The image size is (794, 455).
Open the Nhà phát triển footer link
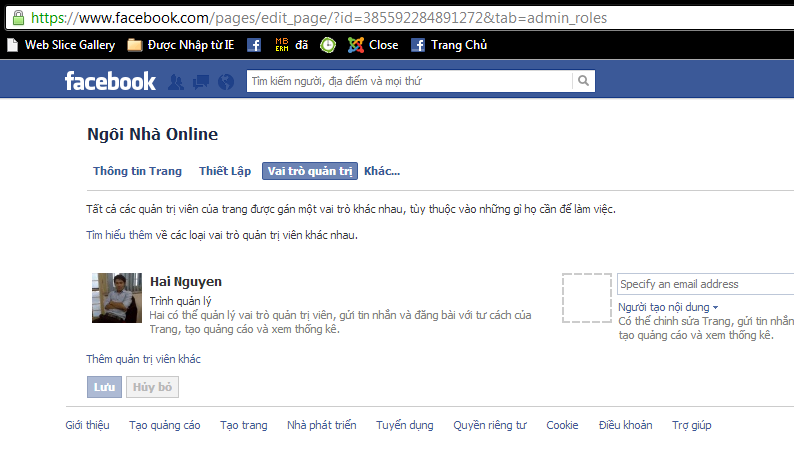tap(322, 425)
